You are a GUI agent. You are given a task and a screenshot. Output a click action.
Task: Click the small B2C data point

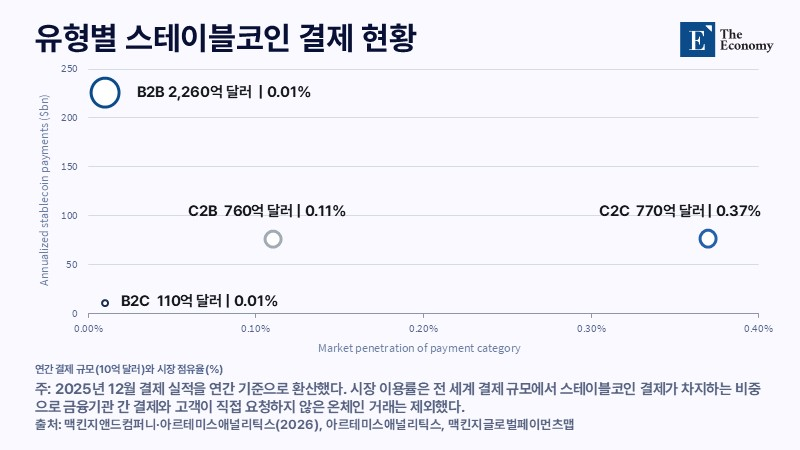coord(105,303)
